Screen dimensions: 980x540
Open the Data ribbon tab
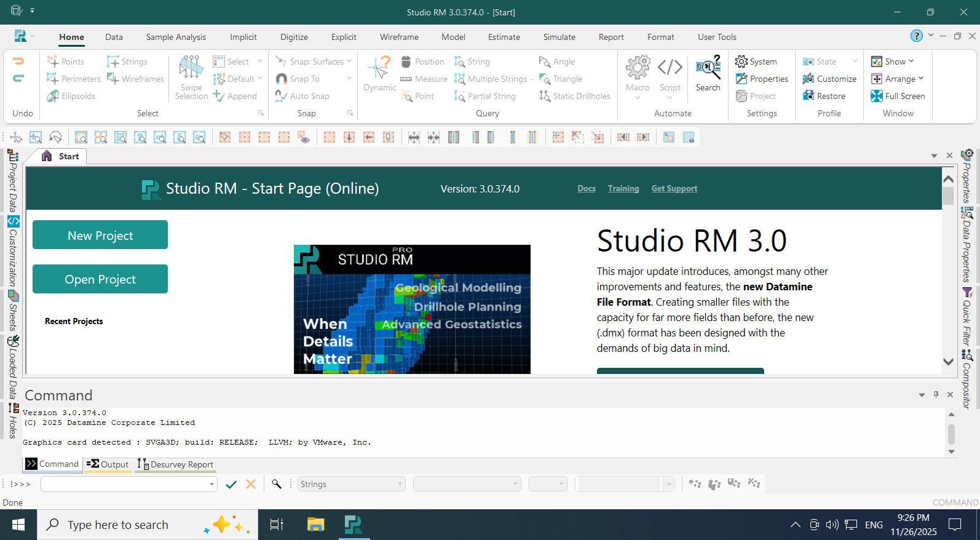[114, 37]
